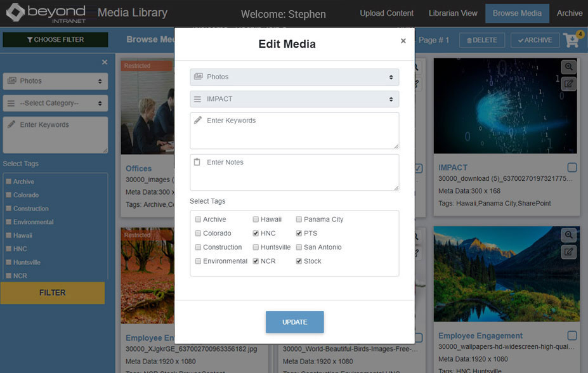Click zoom magnifier icon on IMPACT image
The image size is (588, 373).
(568, 67)
